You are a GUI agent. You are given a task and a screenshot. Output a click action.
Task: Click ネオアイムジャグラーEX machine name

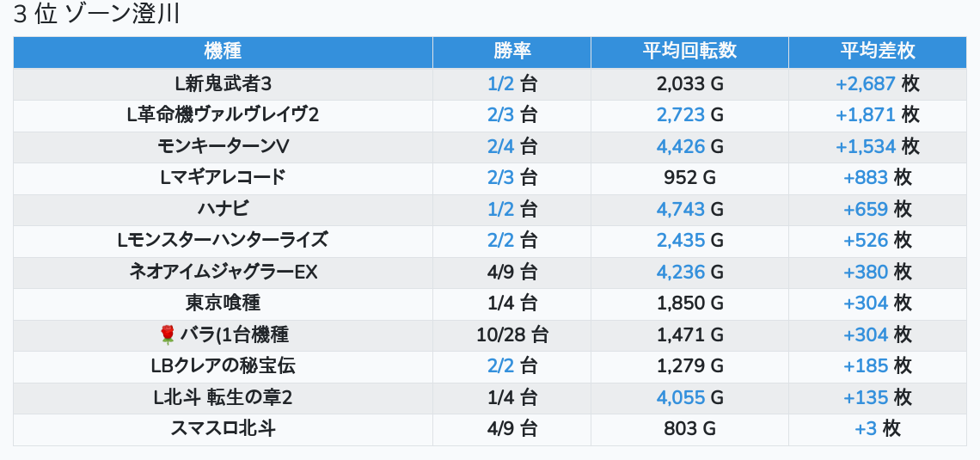pyautogui.click(x=223, y=272)
